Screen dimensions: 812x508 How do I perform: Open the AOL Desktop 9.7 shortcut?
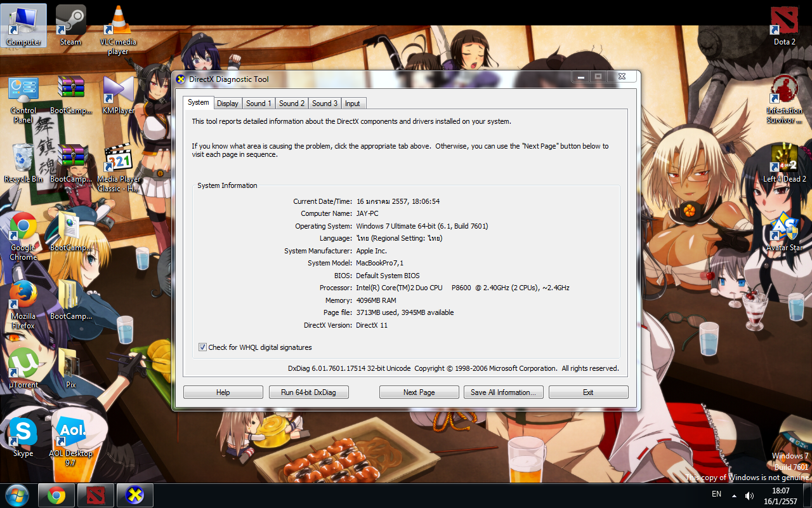click(70, 442)
